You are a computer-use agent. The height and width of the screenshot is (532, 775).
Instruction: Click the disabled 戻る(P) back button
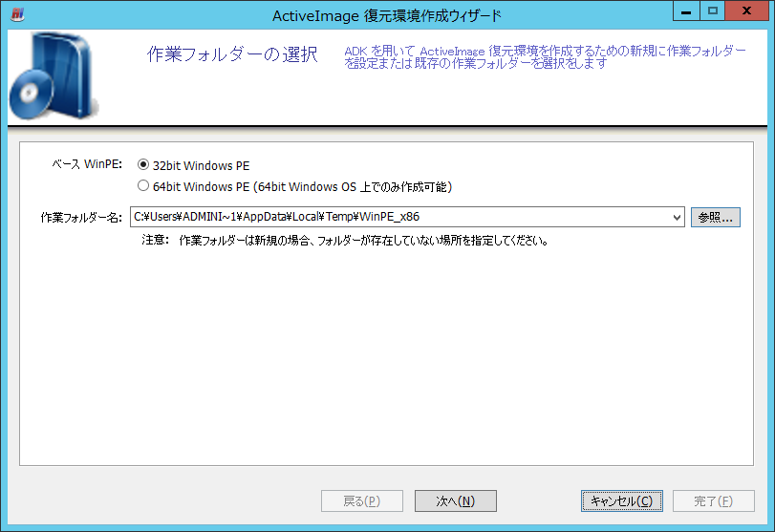point(362,500)
